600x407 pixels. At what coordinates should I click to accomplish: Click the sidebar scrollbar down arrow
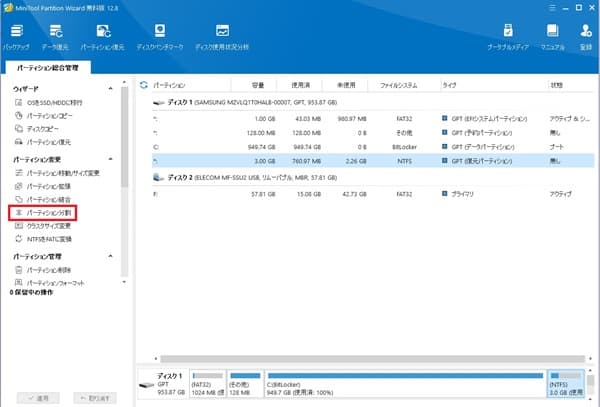tap(124, 282)
